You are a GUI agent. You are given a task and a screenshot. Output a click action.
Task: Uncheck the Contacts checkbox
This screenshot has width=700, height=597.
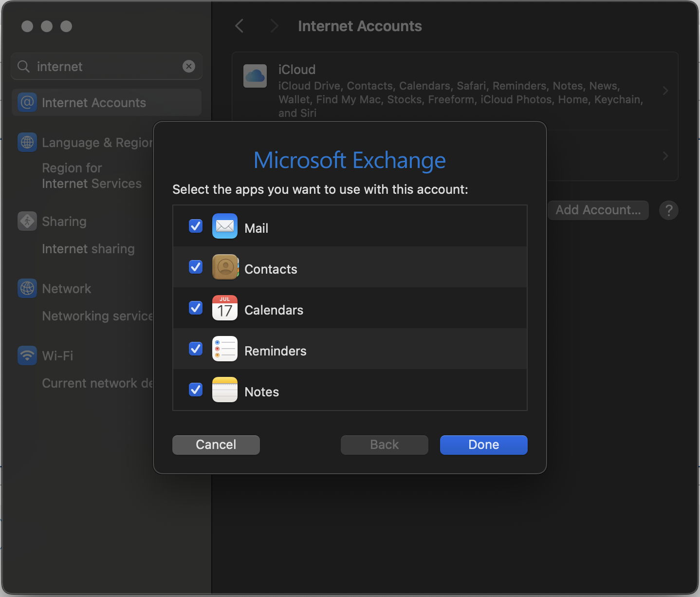tap(196, 267)
